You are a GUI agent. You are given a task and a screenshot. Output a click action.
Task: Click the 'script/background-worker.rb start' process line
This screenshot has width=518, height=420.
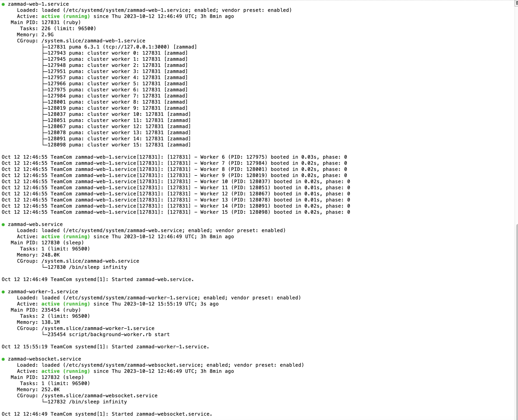106,335
